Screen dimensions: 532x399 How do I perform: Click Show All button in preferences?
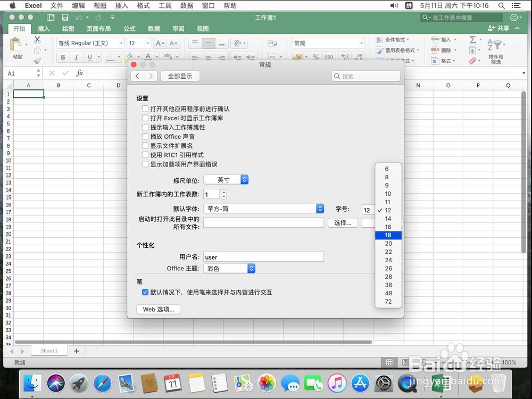[180, 76]
